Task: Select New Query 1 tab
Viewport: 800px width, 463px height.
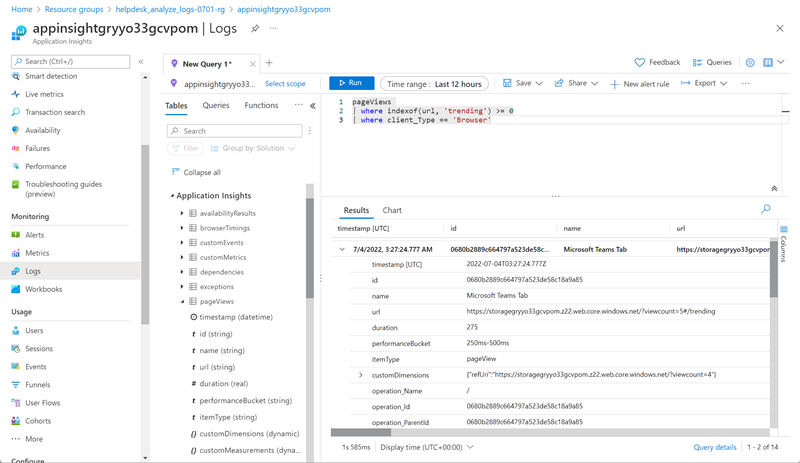Action: click(x=207, y=64)
